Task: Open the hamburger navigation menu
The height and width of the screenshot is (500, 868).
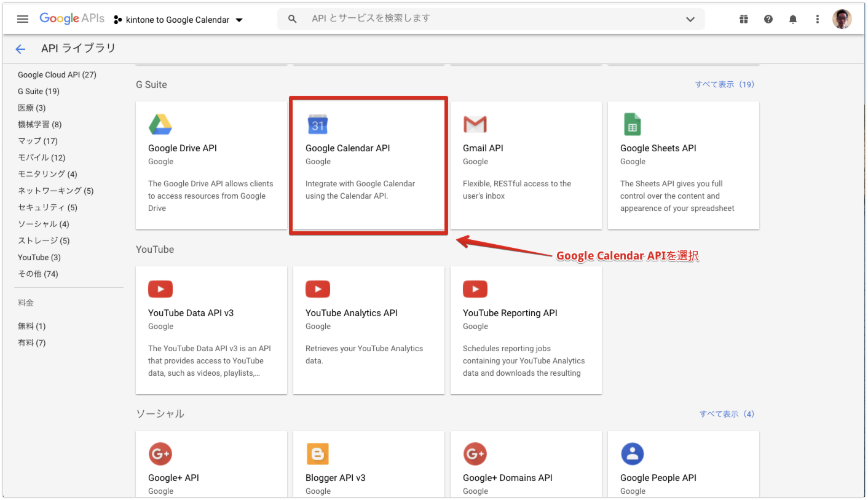Action: tap(23, 19)
